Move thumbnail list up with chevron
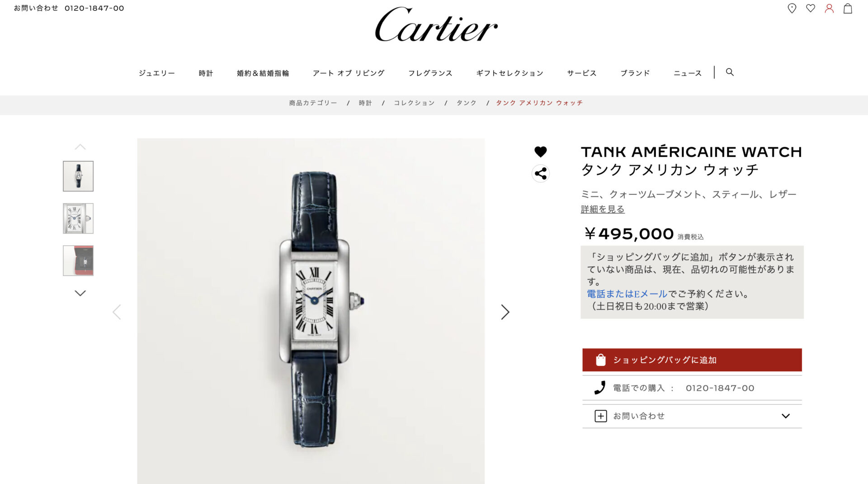The height and width of the screenshot is (484, 868). 80,147
